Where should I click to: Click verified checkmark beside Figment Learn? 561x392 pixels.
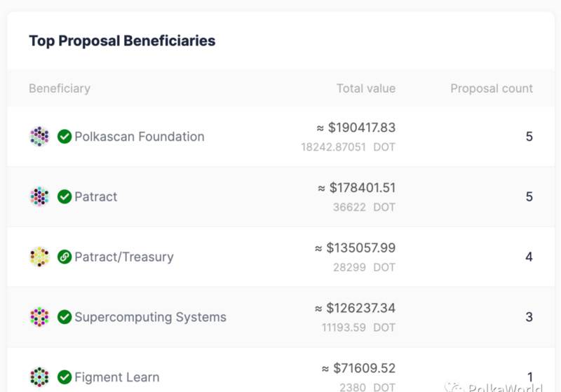[65, 377]
